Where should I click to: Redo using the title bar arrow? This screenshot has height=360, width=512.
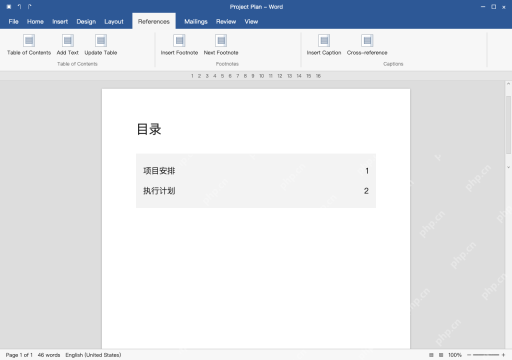pos(30,7)
